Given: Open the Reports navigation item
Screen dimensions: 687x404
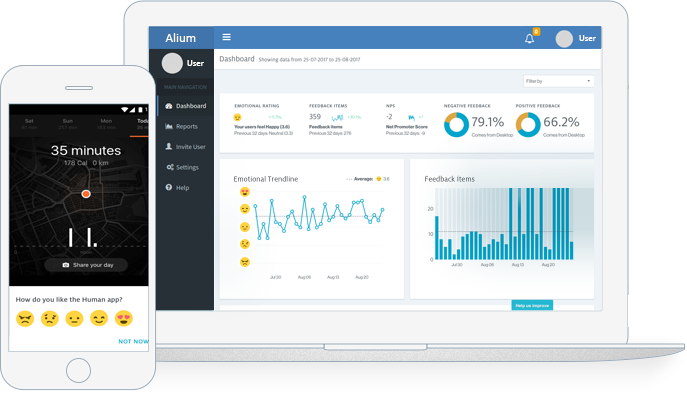Looking at the screenshot, I should [185, 126].
